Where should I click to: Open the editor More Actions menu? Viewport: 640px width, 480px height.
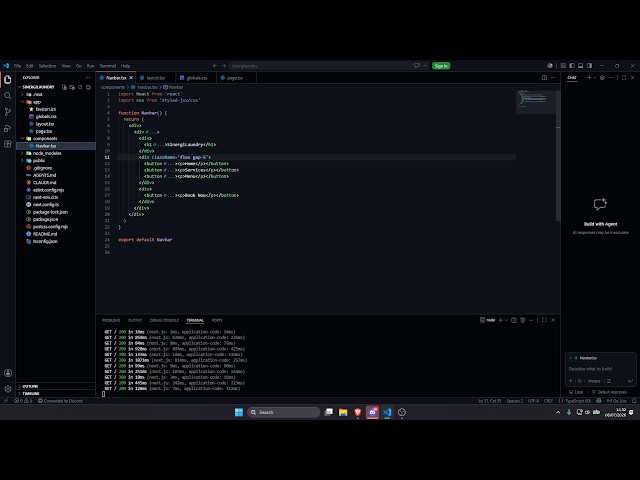coord(553,78)
